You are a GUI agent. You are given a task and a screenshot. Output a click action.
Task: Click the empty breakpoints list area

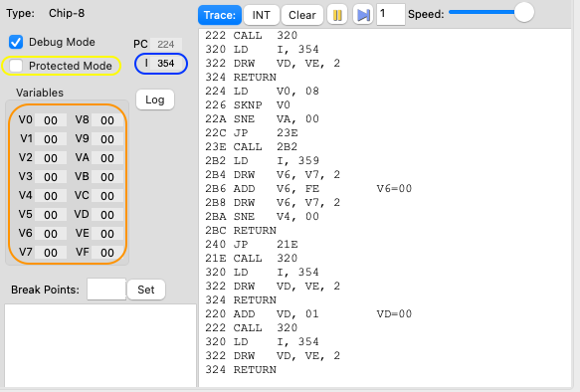[x=100, y=345]
